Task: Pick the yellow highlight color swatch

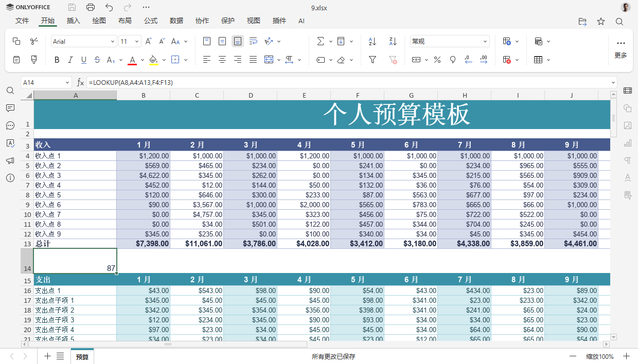Action: [x=153, y=60]
